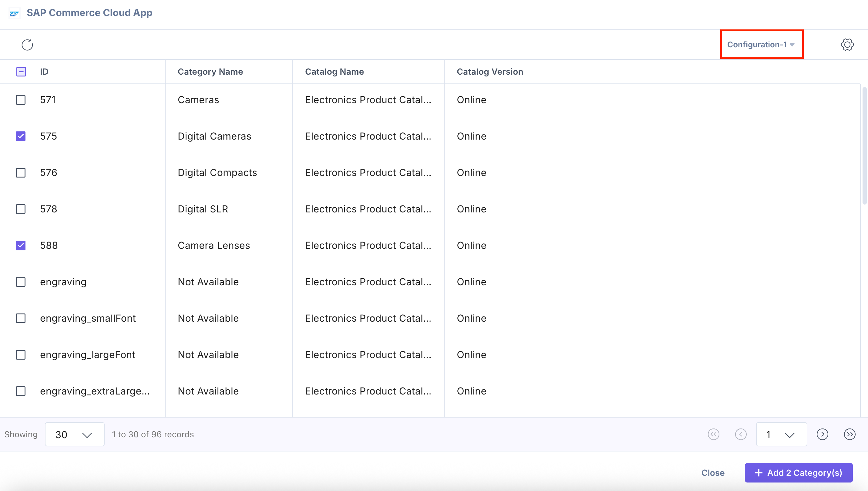Click the catalog name in the 571 row
868x491 pixels.
tap(368, 100)
